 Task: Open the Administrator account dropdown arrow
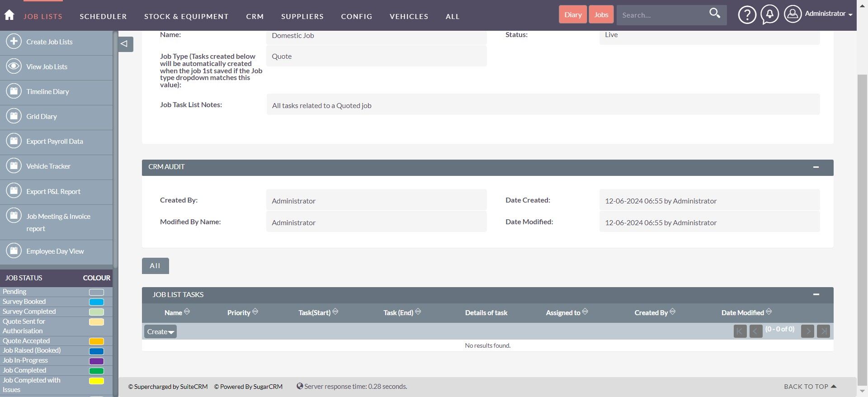point(850,15)
